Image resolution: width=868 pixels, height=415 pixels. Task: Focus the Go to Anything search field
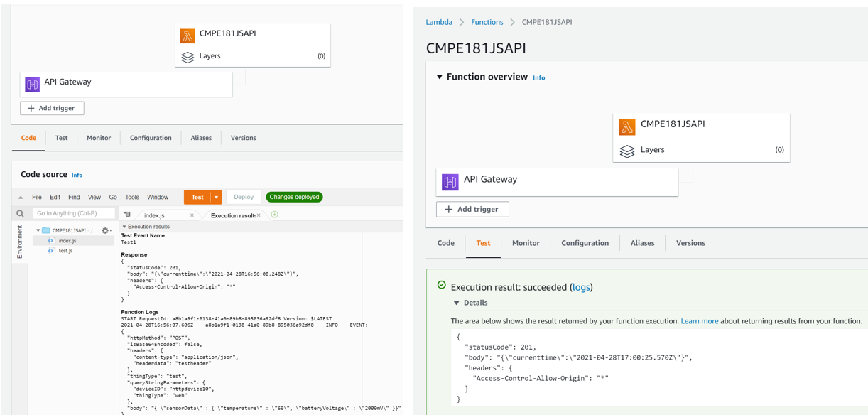(74, 213)
